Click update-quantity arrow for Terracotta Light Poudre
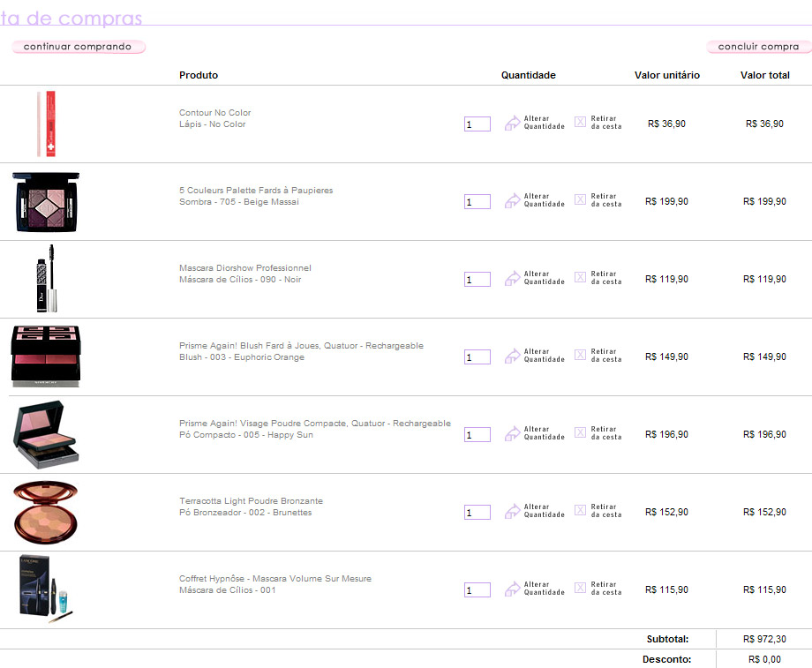Image resolution: width=812 pixels, height=668 pixels. point(512,512)
